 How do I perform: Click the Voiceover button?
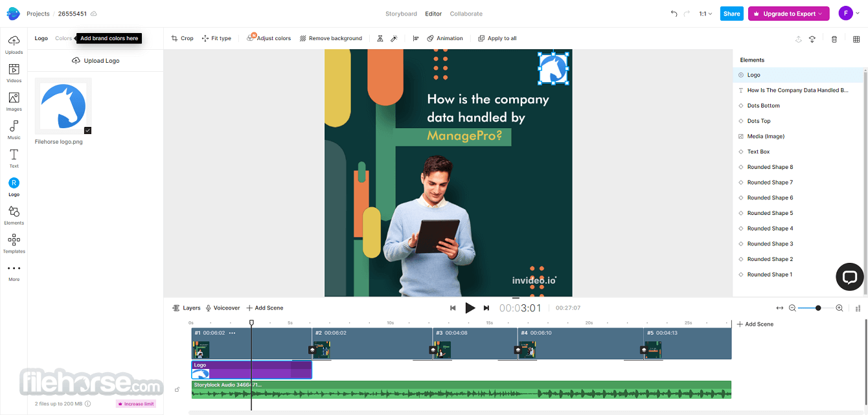pyautogui.click(x=223, y=308)
